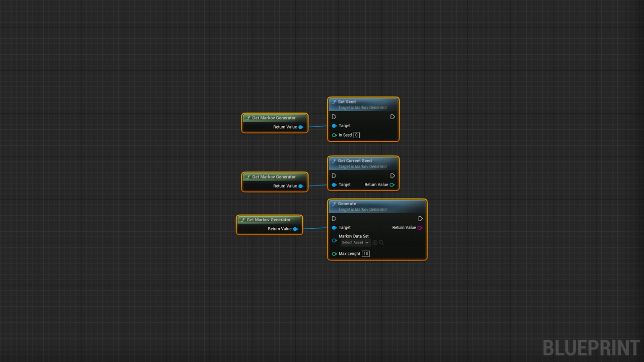
Task: Click the In Seed green input pin
Action: pos(334,135)
